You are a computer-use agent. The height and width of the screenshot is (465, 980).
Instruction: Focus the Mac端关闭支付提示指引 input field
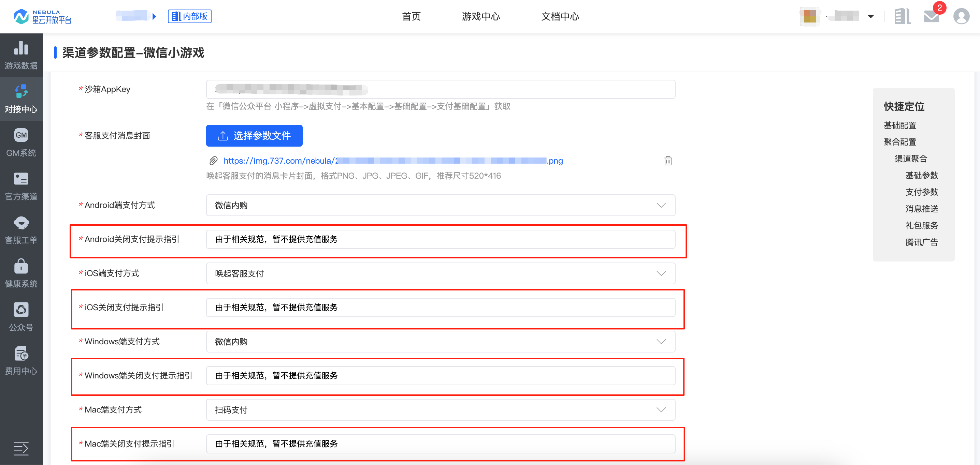[x=441, y=444]
